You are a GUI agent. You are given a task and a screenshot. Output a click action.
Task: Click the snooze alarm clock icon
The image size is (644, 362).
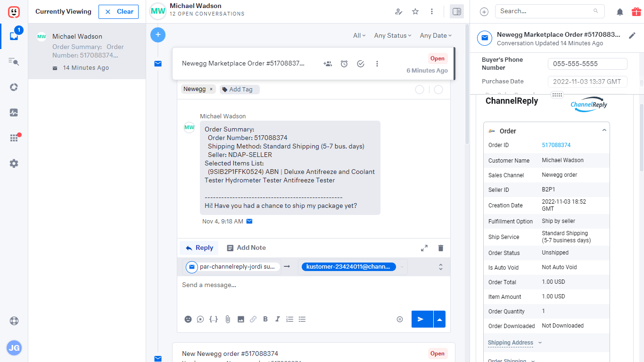click(344, 64)
